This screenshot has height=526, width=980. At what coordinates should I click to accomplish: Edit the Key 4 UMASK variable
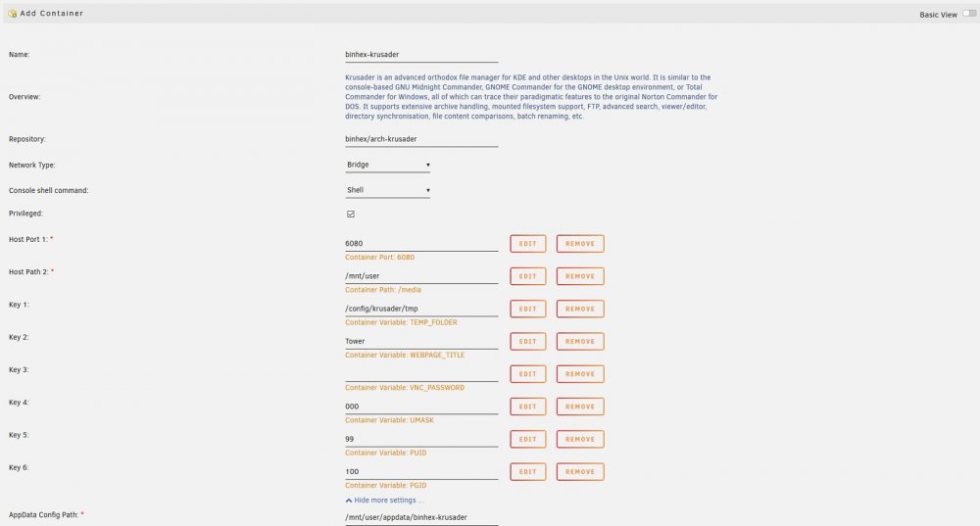tap(528, 406)
